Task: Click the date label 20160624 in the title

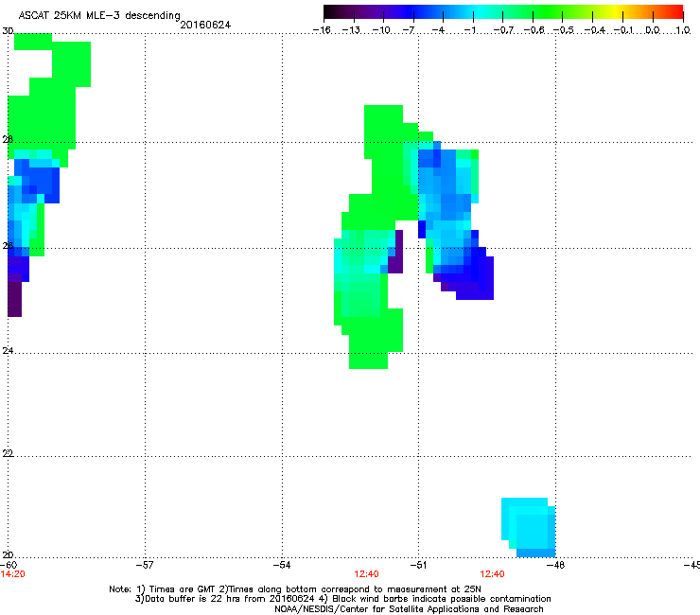Action: (205, 25)
